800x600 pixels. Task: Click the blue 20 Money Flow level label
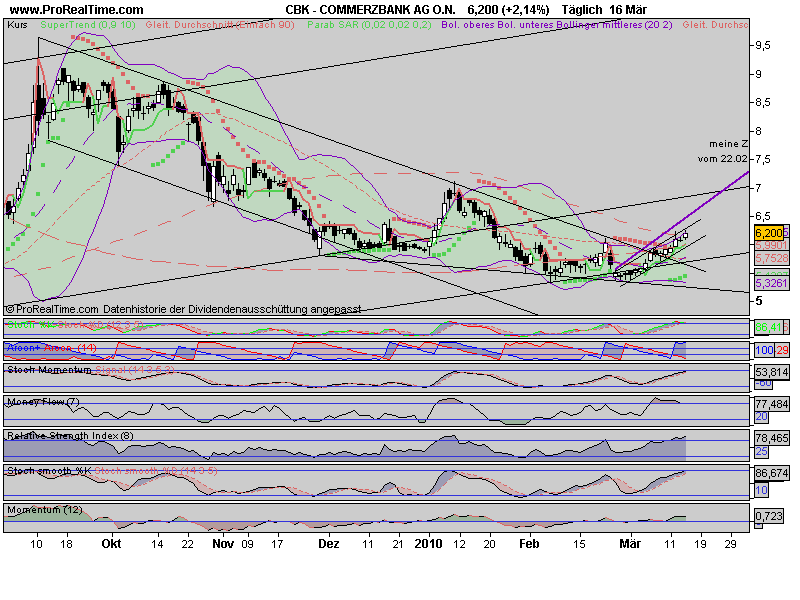tap(762, 417)
